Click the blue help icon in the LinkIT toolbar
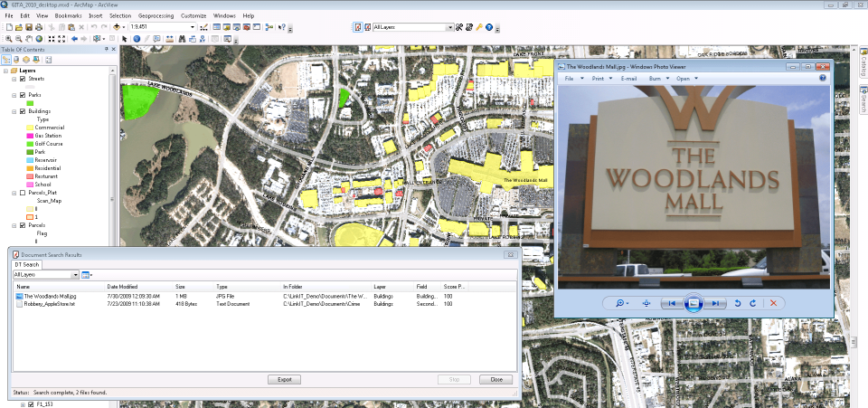The height and width of the screenshot is (408, 868). [x=489, y=27]
